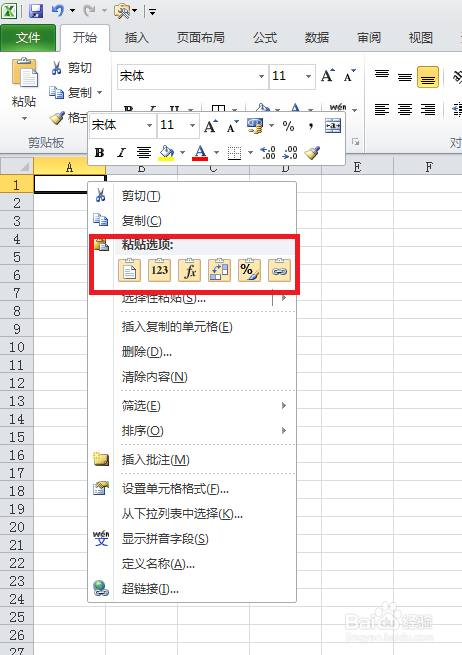Choose the Paste Formulas fx icon

coord(190,270)
